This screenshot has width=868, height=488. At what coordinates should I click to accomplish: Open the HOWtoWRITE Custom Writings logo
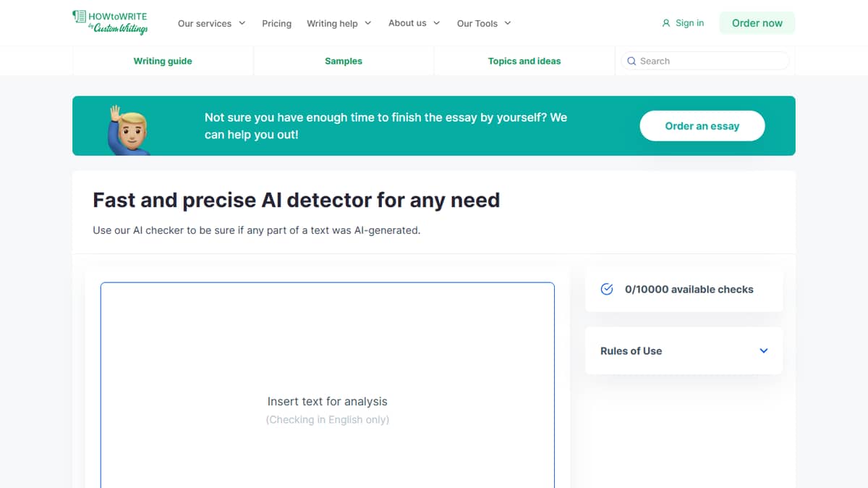coord(110,22)
